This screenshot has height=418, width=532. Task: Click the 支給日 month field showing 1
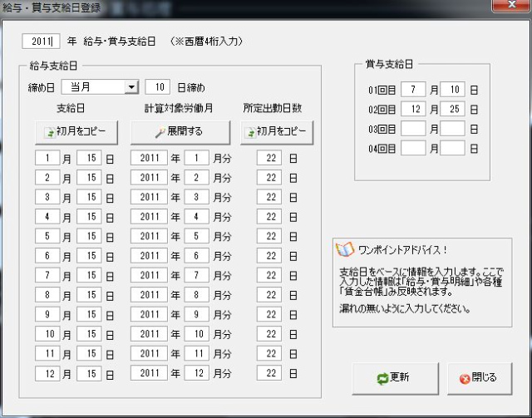click(47, 158)
